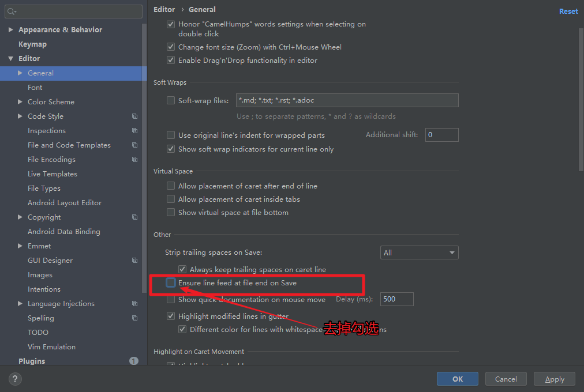Click the project-level icon beside GUI Designer
Screen dimensions: 584x392
(135, 261)
